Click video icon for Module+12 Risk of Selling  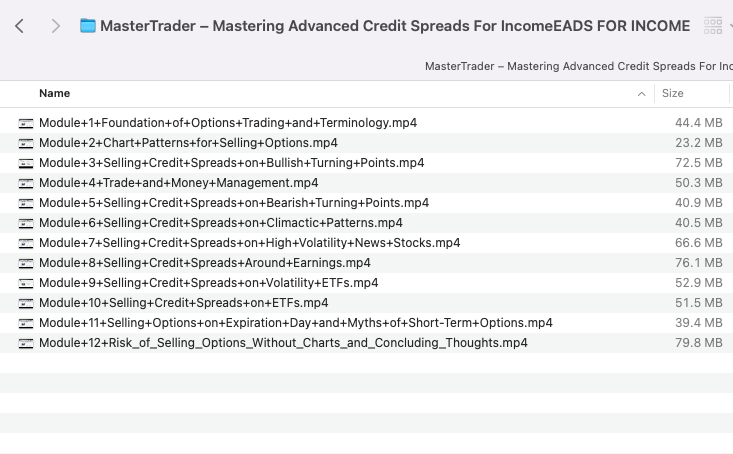(26, 344)
